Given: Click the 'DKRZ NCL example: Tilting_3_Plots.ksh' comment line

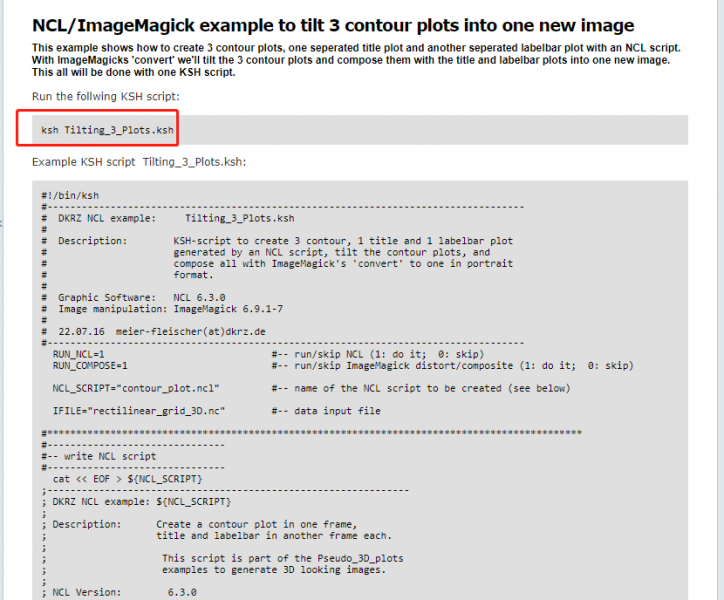Looking at the screenshot, I should [176, 218].
